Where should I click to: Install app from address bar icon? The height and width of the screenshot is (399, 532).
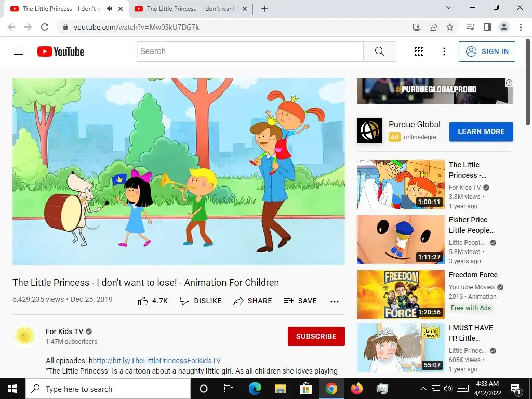coord(417,27)
